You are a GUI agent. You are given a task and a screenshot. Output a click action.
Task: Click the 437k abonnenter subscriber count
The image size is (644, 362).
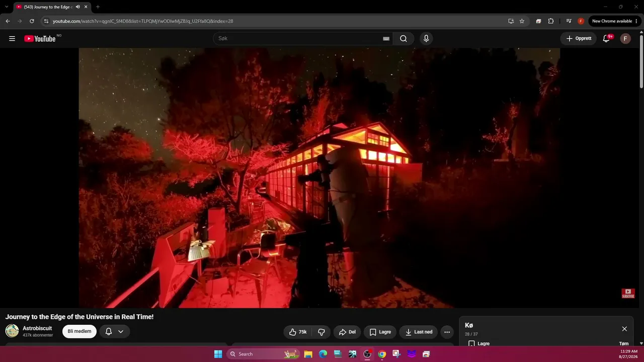click(38, 335)
